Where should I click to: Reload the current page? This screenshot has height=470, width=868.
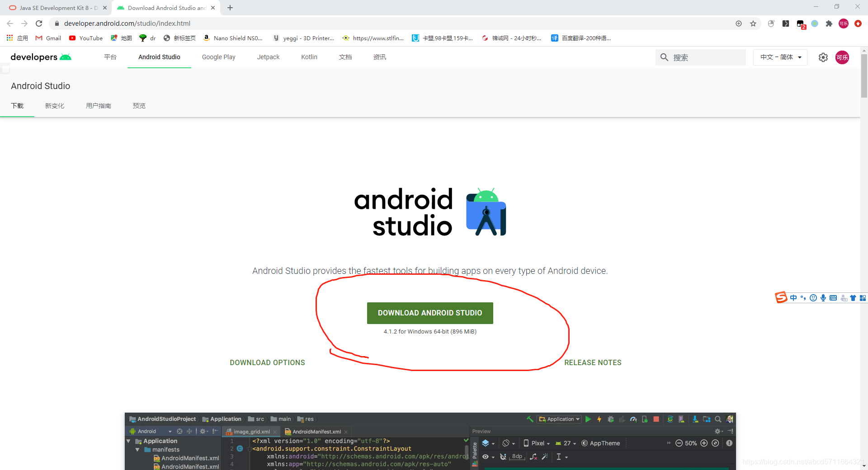39,23
